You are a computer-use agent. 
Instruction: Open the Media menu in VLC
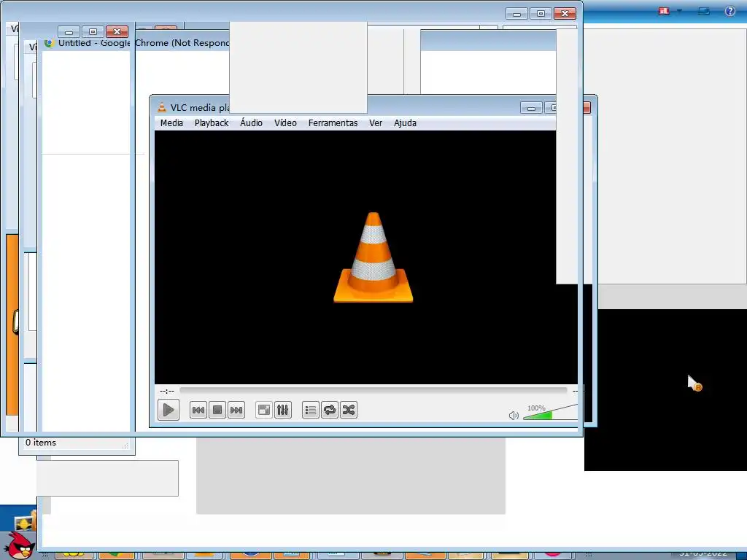(x=171, y=122)
